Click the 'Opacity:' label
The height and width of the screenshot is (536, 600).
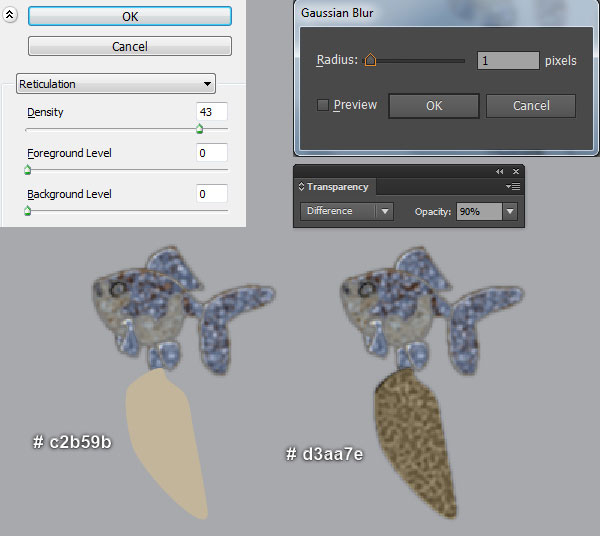tap(433, 212)
